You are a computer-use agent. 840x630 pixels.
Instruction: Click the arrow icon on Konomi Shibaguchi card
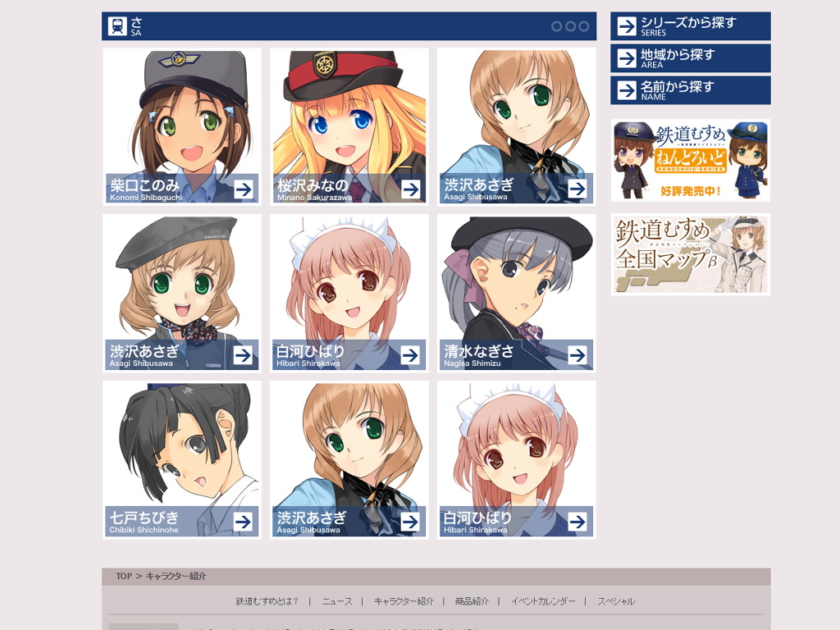click(x=243, y=189)
